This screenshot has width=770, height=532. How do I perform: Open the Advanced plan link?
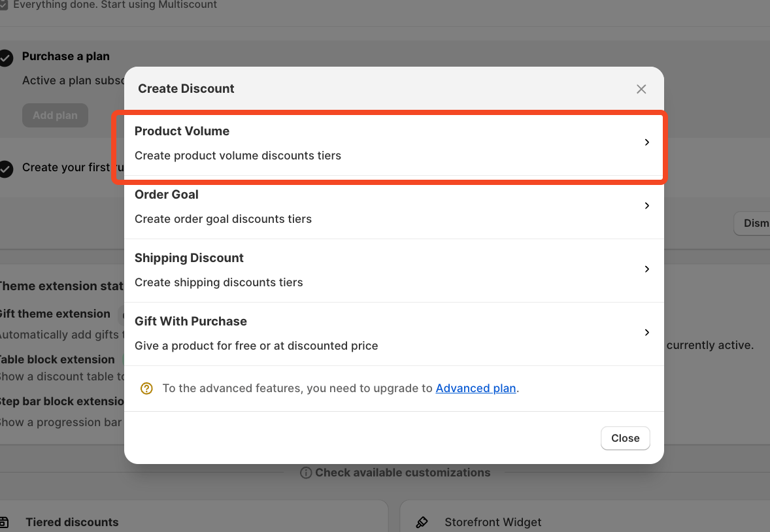click(x=476, y=388)
